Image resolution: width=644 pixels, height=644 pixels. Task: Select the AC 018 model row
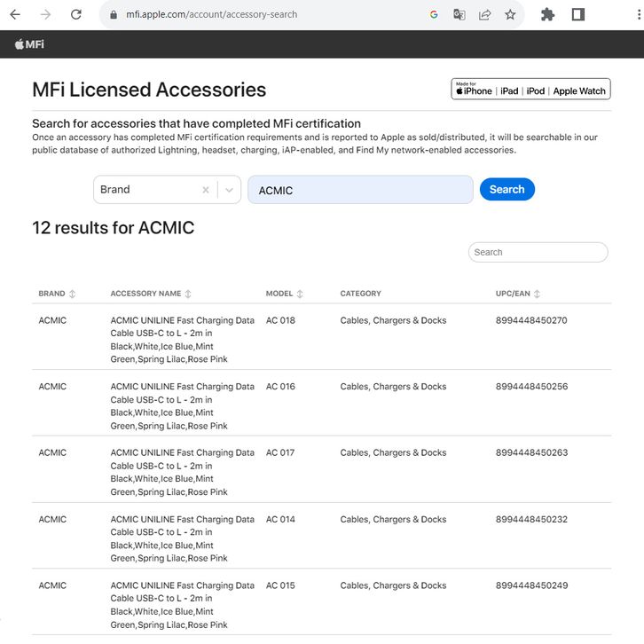coord(280,320)
